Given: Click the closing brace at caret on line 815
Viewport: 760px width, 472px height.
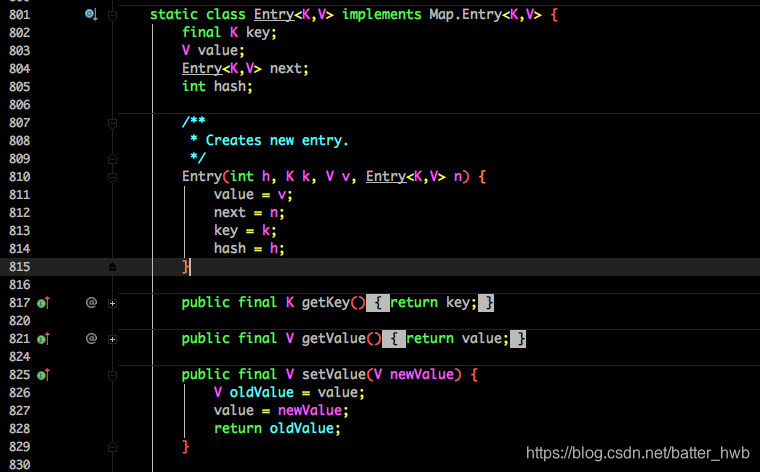Looking at the screenshot, I should pos(185,267).
